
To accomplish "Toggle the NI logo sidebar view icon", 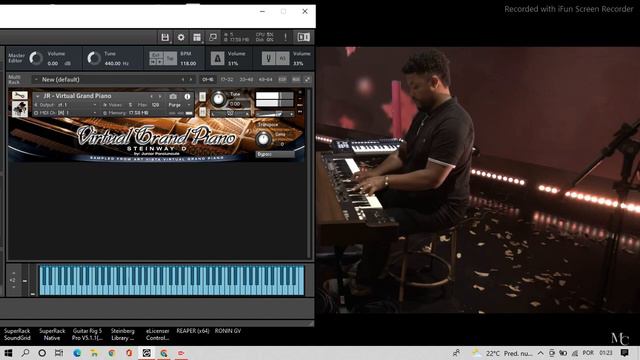I will click(303, 38).
